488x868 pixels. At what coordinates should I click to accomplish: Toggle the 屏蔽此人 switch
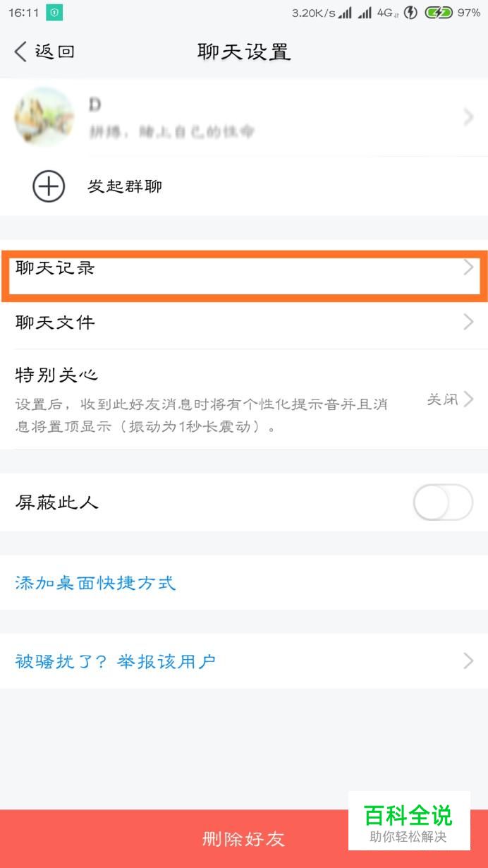pyautogui.click(x=442, y=502)
